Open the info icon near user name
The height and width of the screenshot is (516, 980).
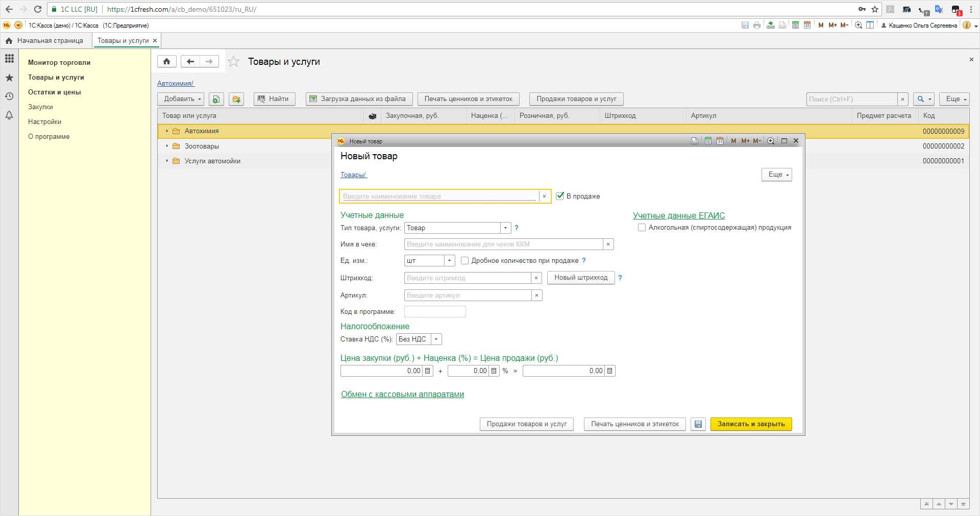pos(966,25)
